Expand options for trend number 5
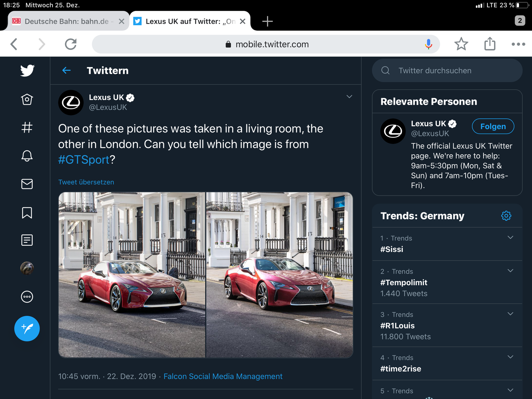This screenshot has width=532, height=399. coord(510,390)
